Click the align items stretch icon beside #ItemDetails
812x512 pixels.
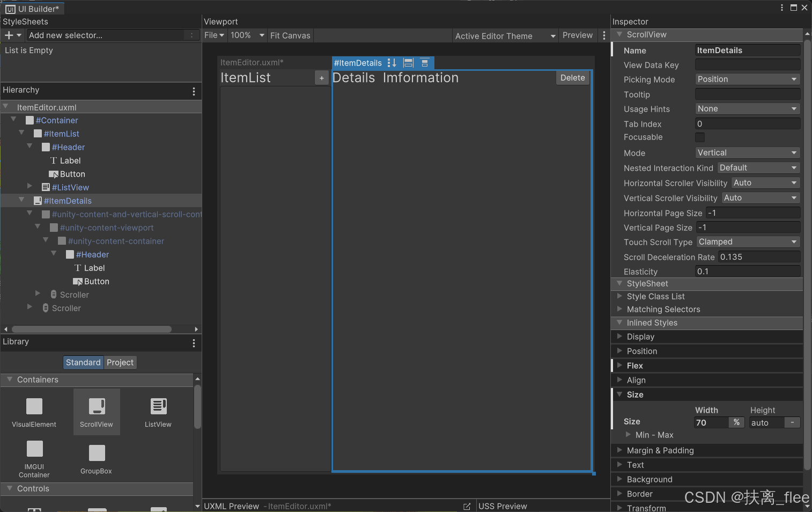pos(408,63)
